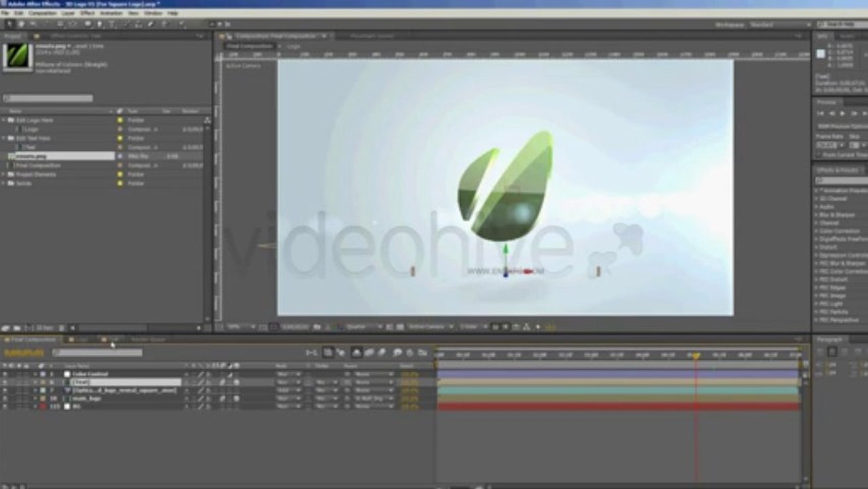Toggle Hide Shy Layers switch

[x=356, y=352]
